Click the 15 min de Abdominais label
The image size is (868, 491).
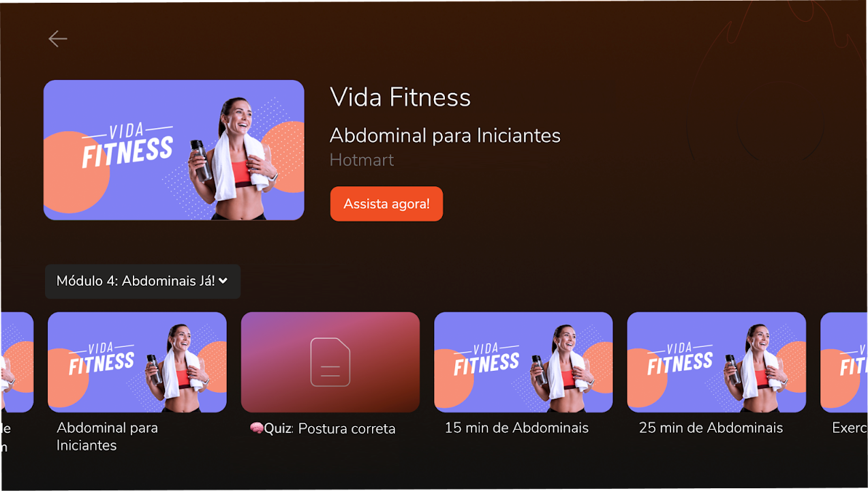click(x=516, y=428)
